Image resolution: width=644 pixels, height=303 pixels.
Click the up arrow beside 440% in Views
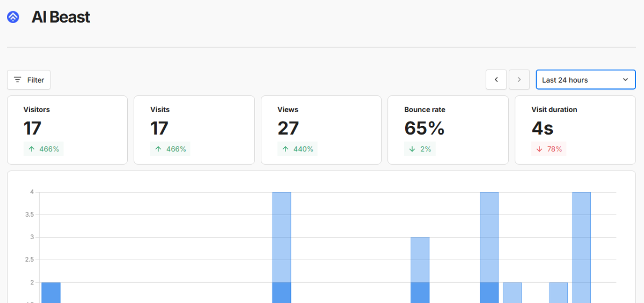point(285,149)
